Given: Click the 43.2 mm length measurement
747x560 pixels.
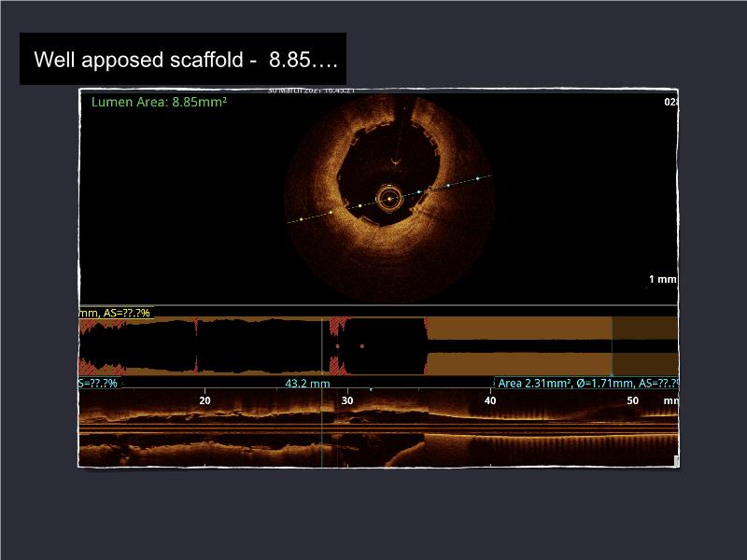Looking at the screenshot, I should point(307,384).
